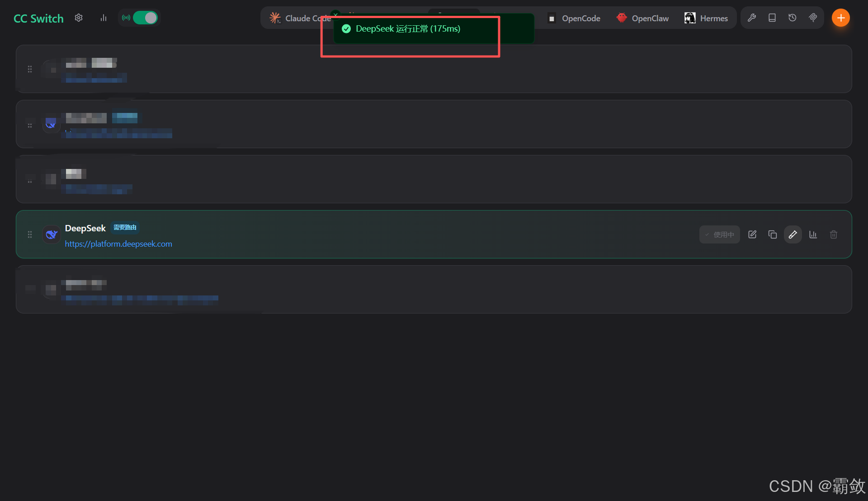The width and height of the screenshot is (868, 501).
Task: Click the Hermes avatar icon
Action: pyautogui.click(x=690, y=18)
